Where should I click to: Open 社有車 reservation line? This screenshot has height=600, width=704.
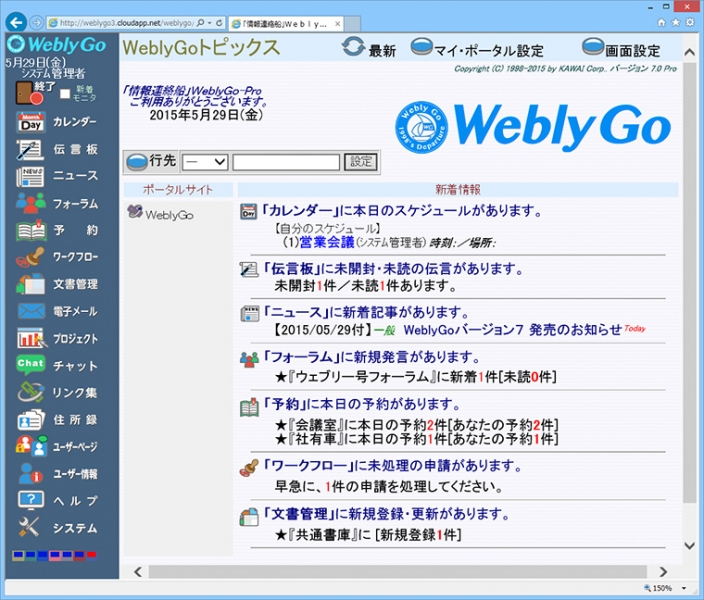417,439
